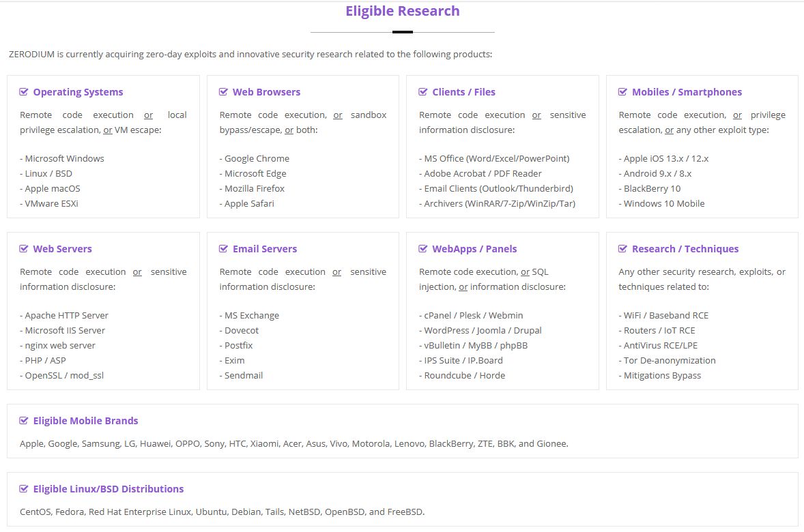Click the checkmark icon beside WebApps / Panels
The height and width of the screenshot is (532, 804).
coord(423,249)
